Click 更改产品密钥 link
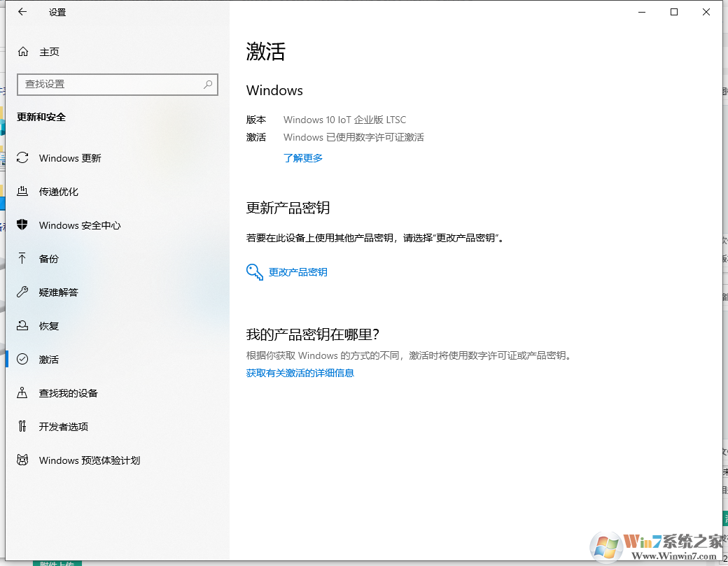728x566 pixels. (298, 272)
